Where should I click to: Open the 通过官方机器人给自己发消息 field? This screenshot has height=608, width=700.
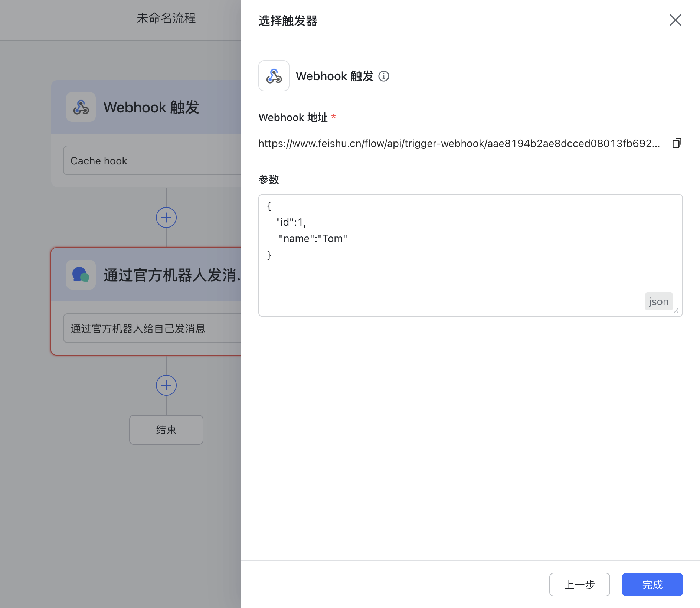point(152,328)
